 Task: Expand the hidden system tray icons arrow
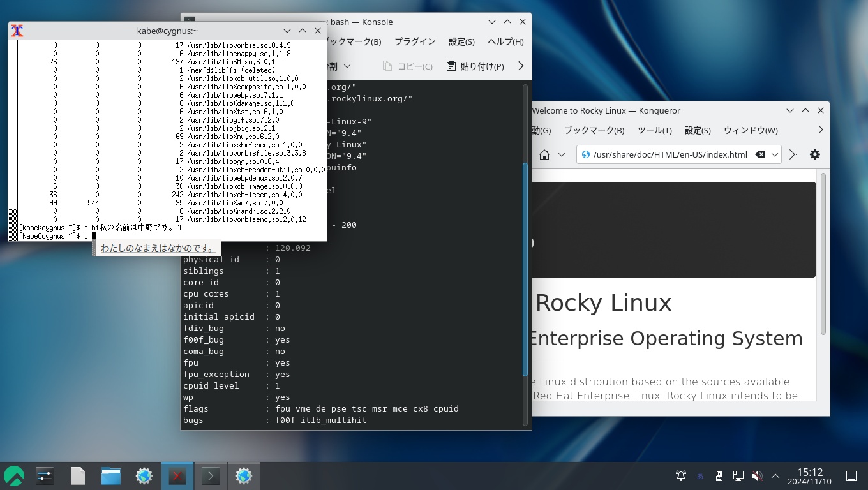point(775,476)
